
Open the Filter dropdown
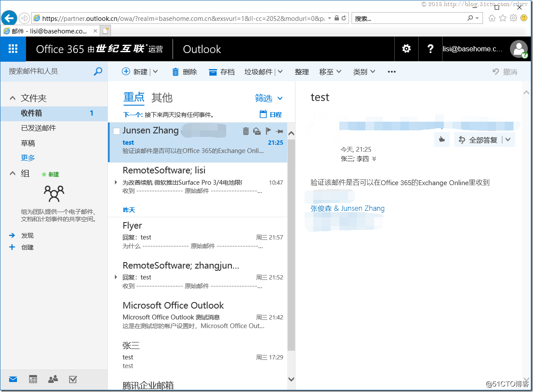269,98
